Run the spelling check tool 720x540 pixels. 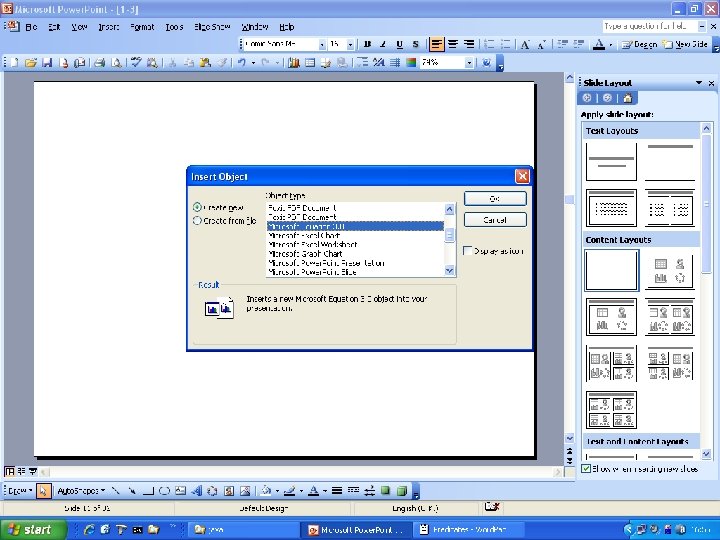(x=136, y=62)
